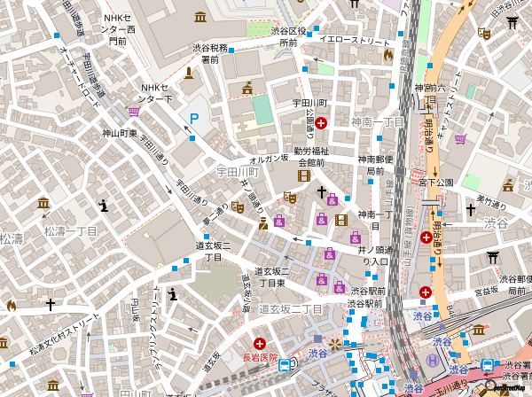
Task: Click the fire station flame icon near イエローストリート
Action: [x=387, y=55]
